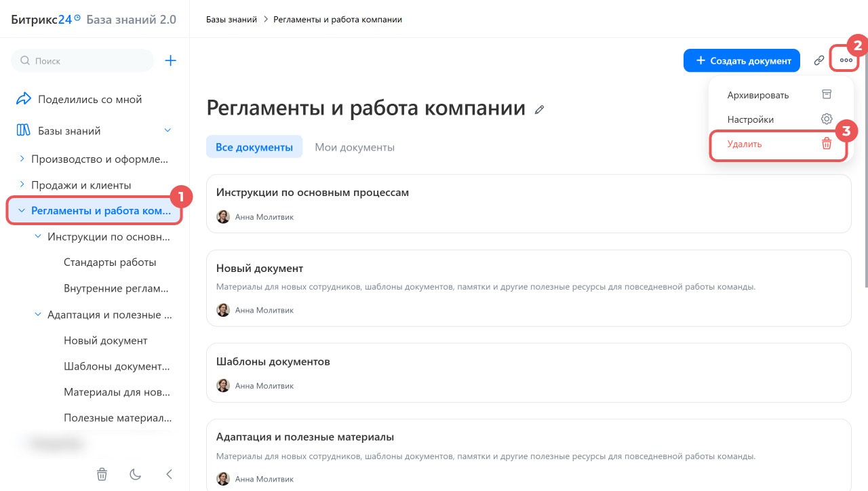868x491 pixels.
Task: Switch to Мои документы tab
Action: (355, 147)
